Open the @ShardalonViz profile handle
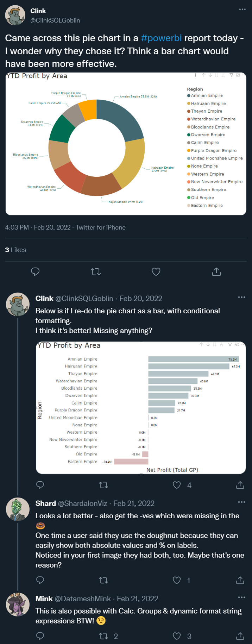Viewport: 252px width, 644px height. click(x=82, y=504)
